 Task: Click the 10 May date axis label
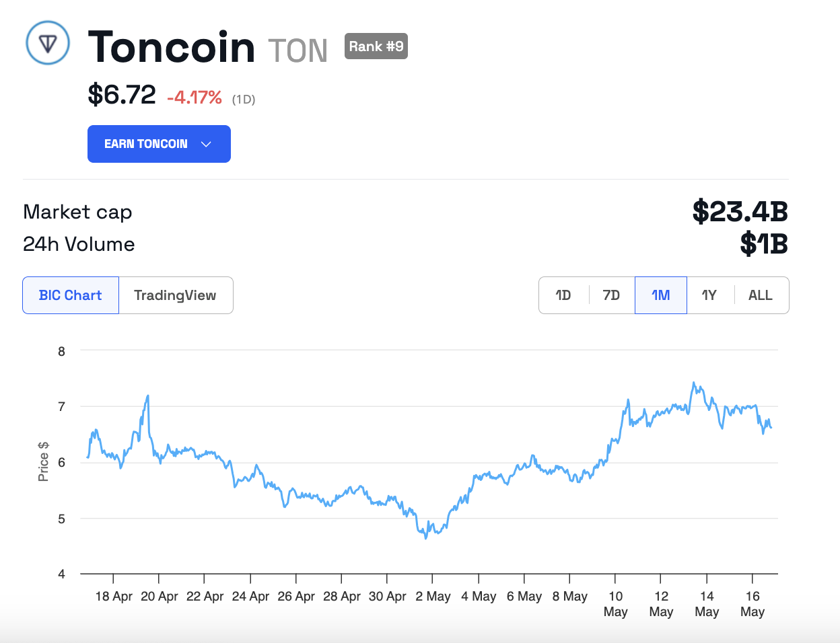(615, 603)
